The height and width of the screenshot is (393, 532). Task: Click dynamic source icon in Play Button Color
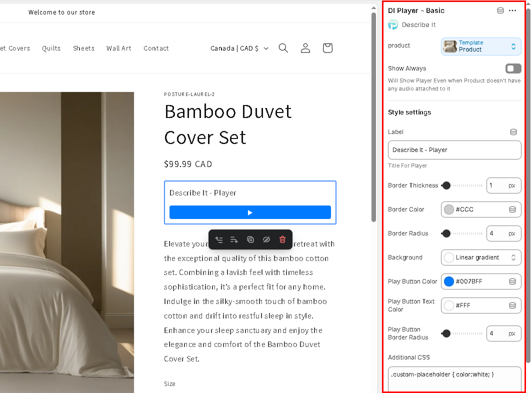tap(512, 281)
